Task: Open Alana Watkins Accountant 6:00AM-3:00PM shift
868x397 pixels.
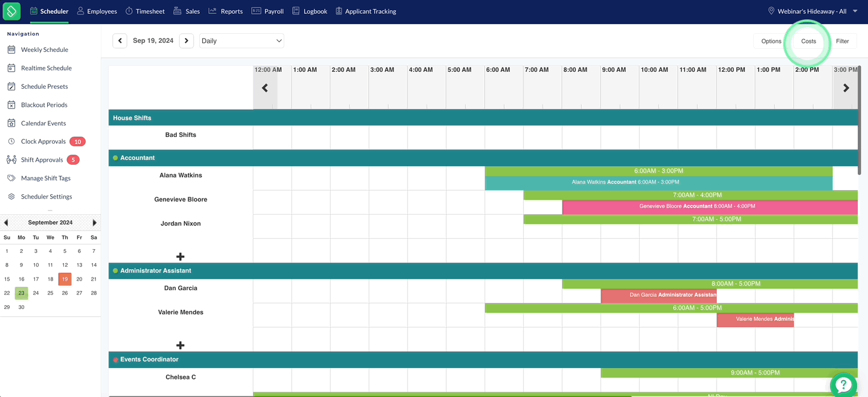Action: [659, 183]
